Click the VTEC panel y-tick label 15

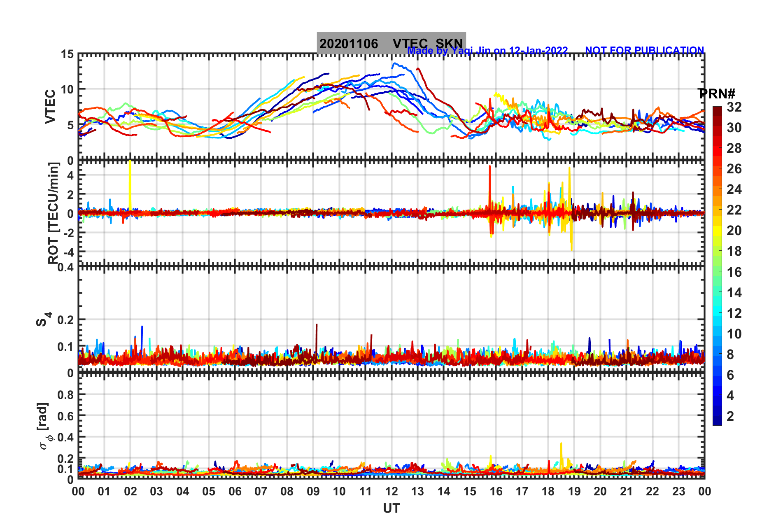[67, 54]
